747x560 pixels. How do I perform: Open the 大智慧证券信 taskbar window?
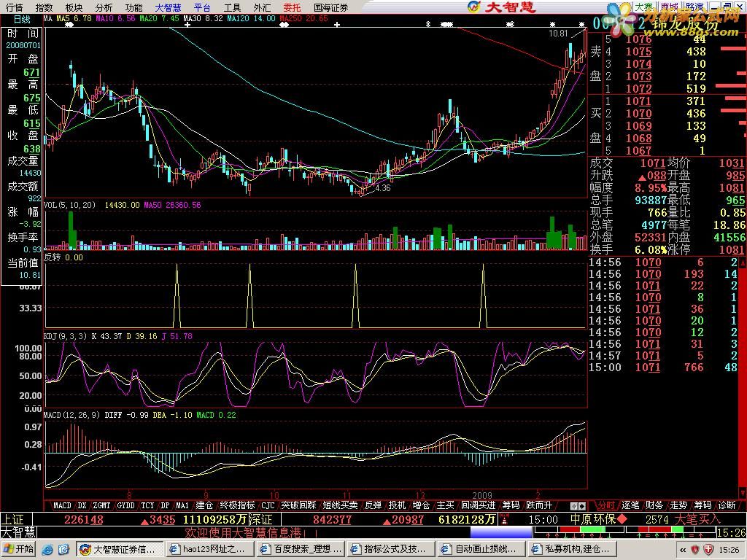[120, 549]
